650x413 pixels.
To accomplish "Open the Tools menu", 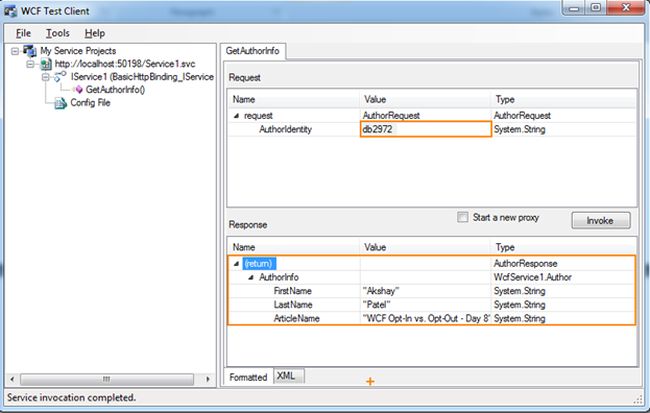I will [x=58, y=33].
